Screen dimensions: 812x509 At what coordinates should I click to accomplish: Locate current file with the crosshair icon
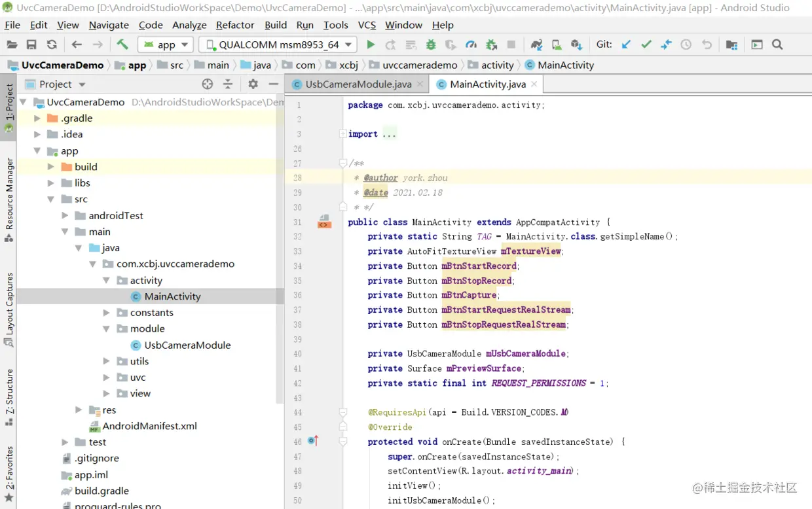click(208, 84)
